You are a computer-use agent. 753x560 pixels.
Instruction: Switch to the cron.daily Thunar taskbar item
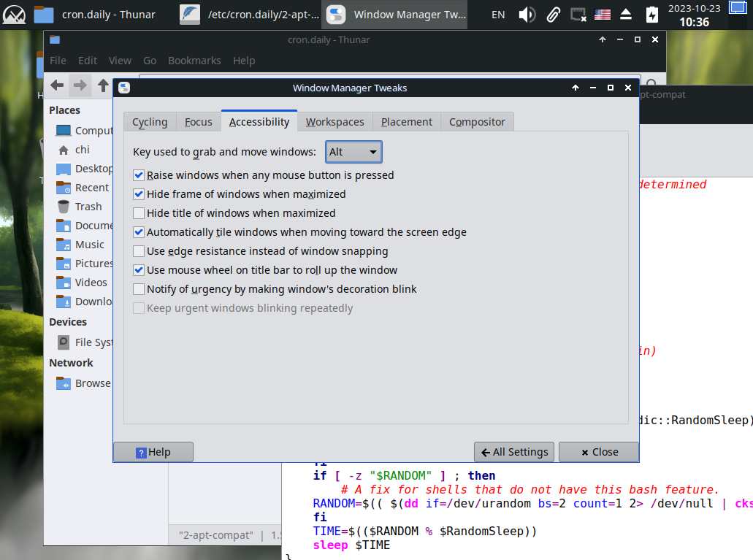point(95,14)
